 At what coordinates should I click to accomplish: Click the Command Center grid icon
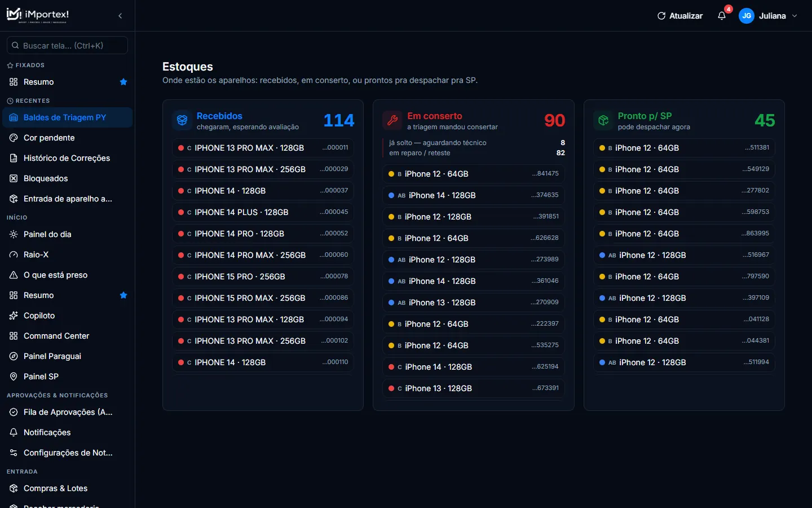point(14,336)
